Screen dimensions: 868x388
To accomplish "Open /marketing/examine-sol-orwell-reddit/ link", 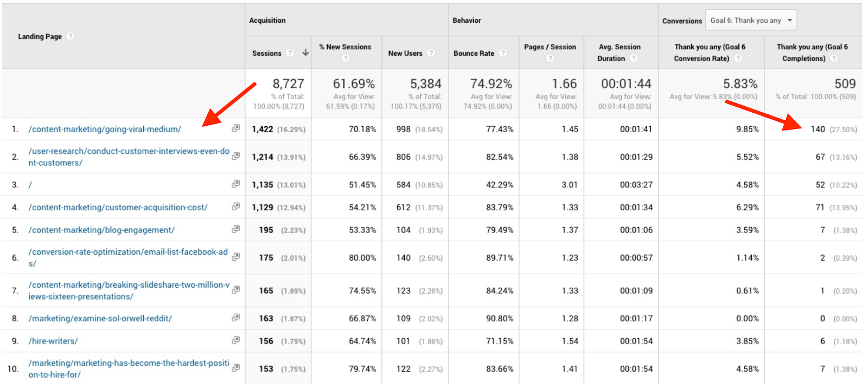I will coord(100,318).
